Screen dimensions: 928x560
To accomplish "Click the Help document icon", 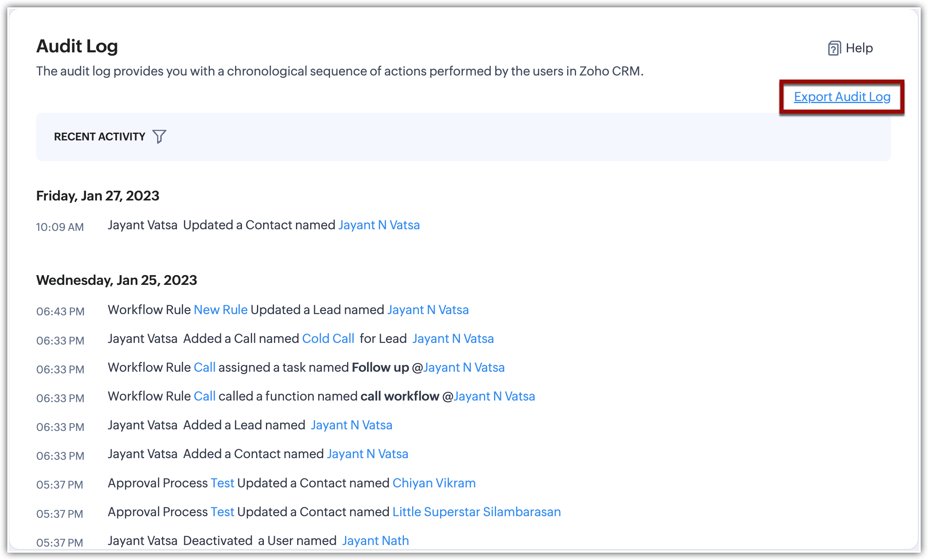I will [834, 48].
